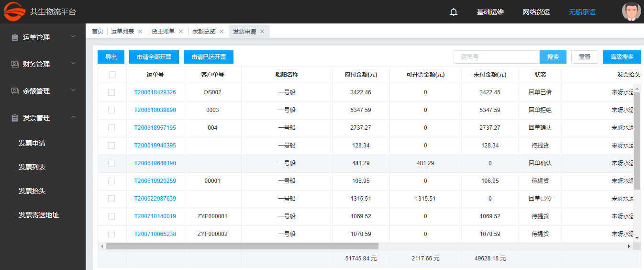Collapse the 发票管理 menu chevron
644x270 pixels.
(73, 117)
